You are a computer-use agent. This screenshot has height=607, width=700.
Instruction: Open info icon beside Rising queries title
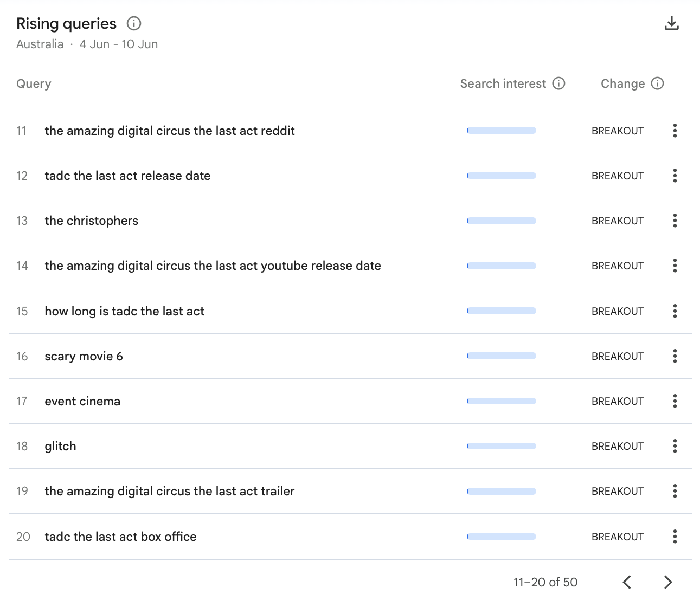134,23
